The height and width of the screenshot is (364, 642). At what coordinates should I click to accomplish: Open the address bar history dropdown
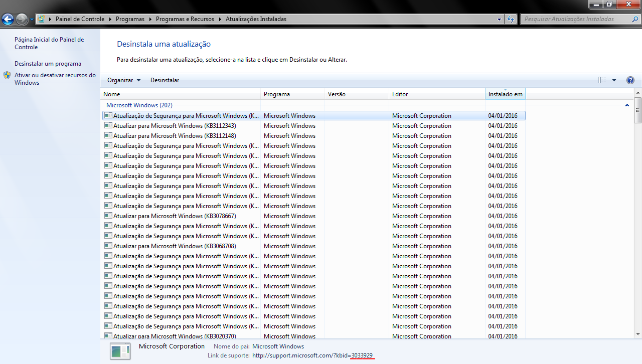499,19
